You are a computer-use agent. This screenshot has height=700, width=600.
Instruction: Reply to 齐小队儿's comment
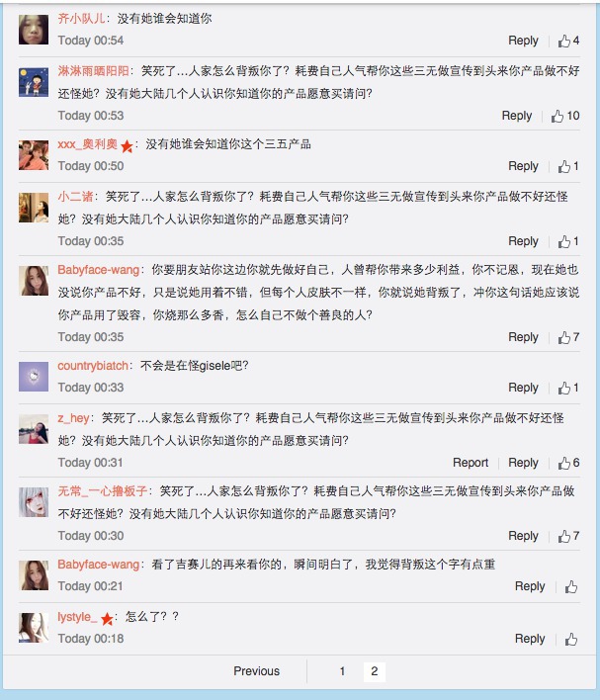pyautogui.click(x=523, y=42)
